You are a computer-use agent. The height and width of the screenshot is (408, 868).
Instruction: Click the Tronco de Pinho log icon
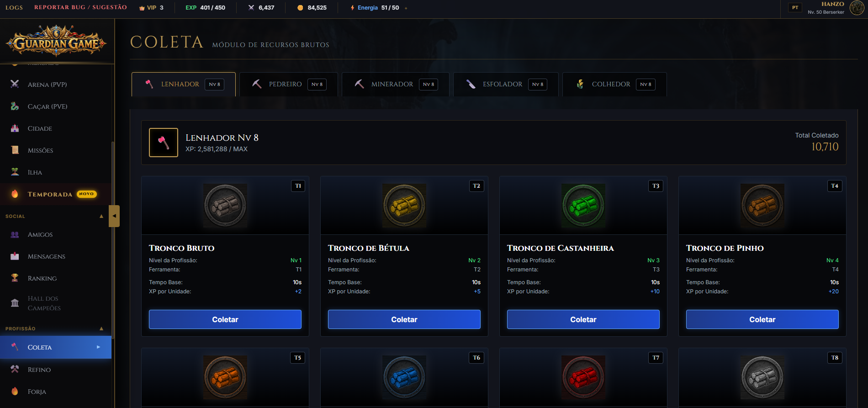[x=762, y=206]
